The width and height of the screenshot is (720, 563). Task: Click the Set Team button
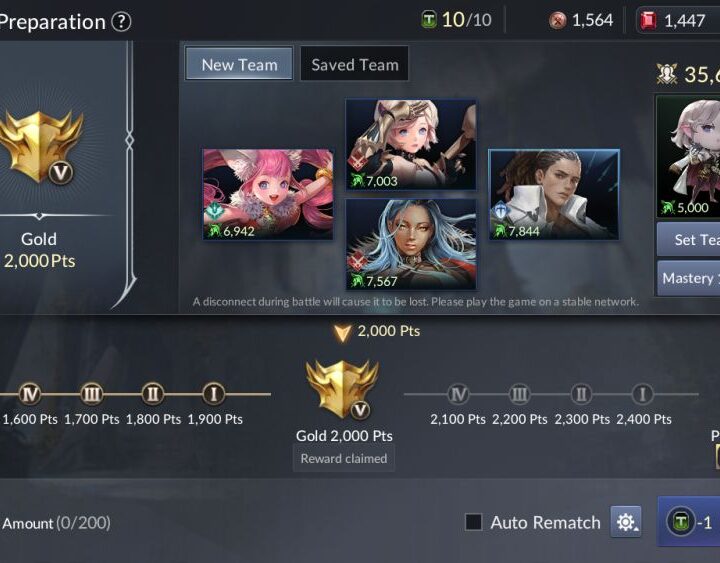(688, 239)
